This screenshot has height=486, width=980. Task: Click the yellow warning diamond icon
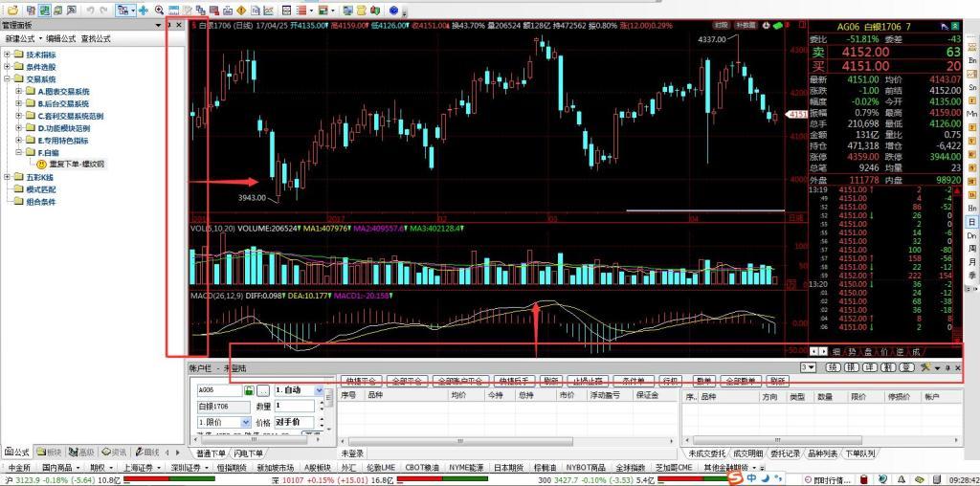click(241, 10)
